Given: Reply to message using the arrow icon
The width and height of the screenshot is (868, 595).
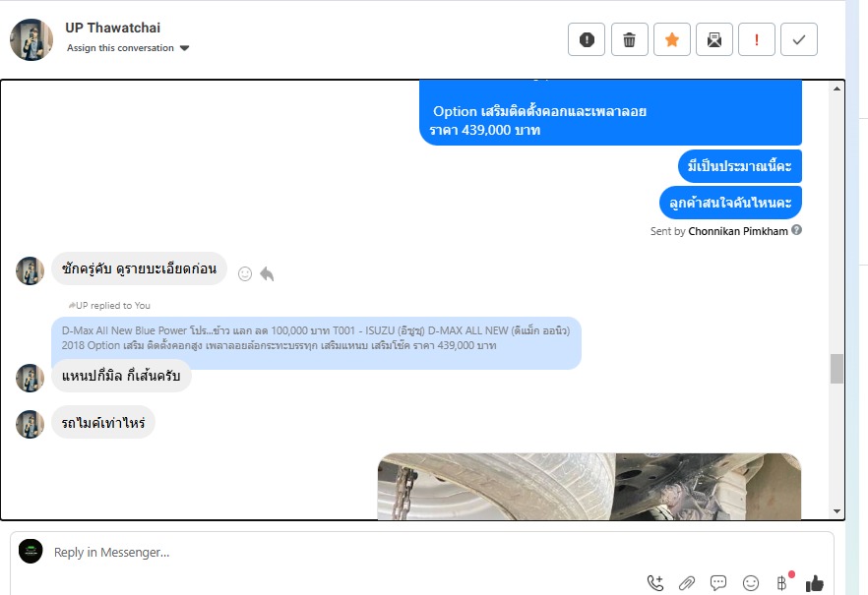Looking at the screenshot, I should point(267,273).
